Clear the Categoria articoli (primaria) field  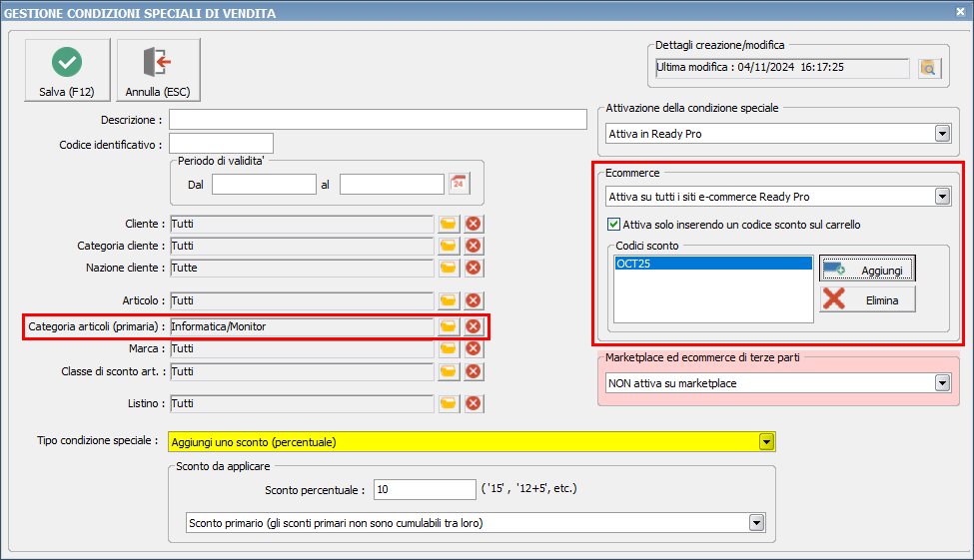pyautogui.click(x=474, y=326)
